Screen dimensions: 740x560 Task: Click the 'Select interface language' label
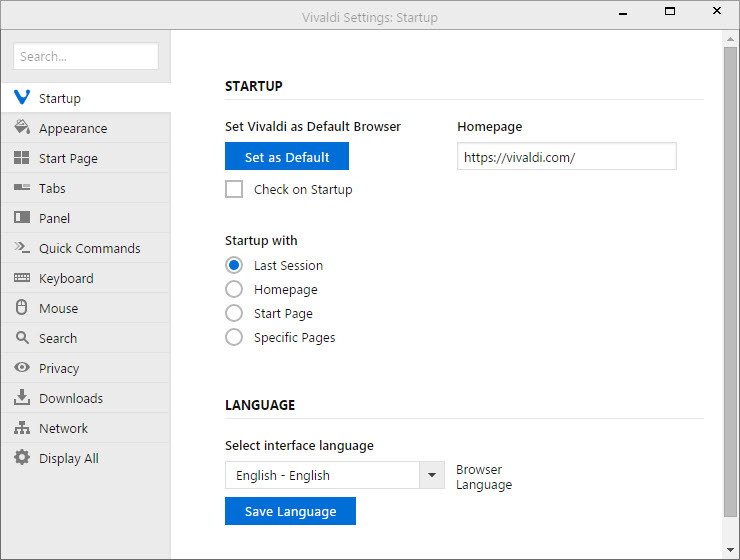point(299,445)
